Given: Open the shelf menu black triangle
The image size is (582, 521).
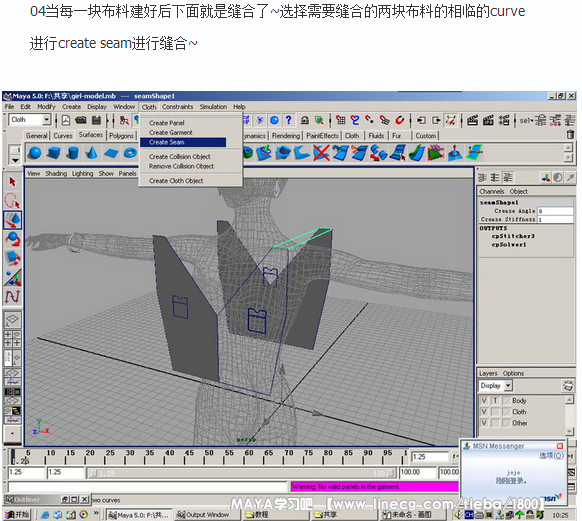Looking at the screenshot, I should coord(15,160).
